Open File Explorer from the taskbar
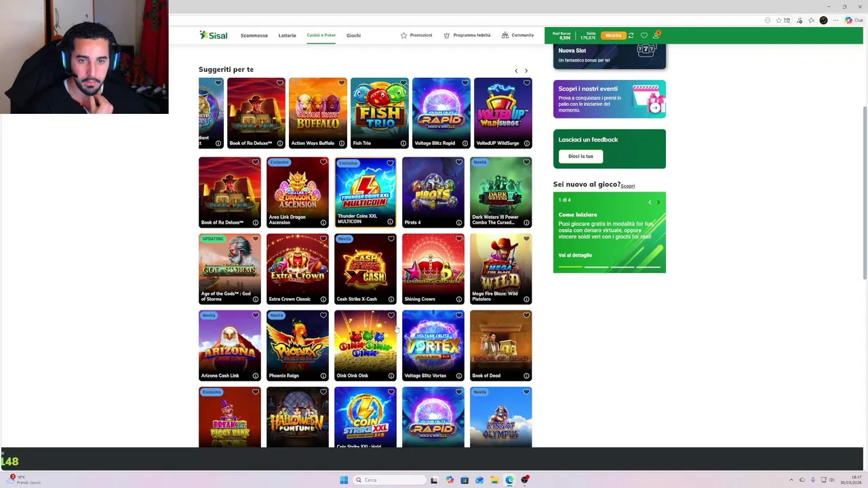The height and width of the screenshot is (488, 868). click(x=494, y=480)
